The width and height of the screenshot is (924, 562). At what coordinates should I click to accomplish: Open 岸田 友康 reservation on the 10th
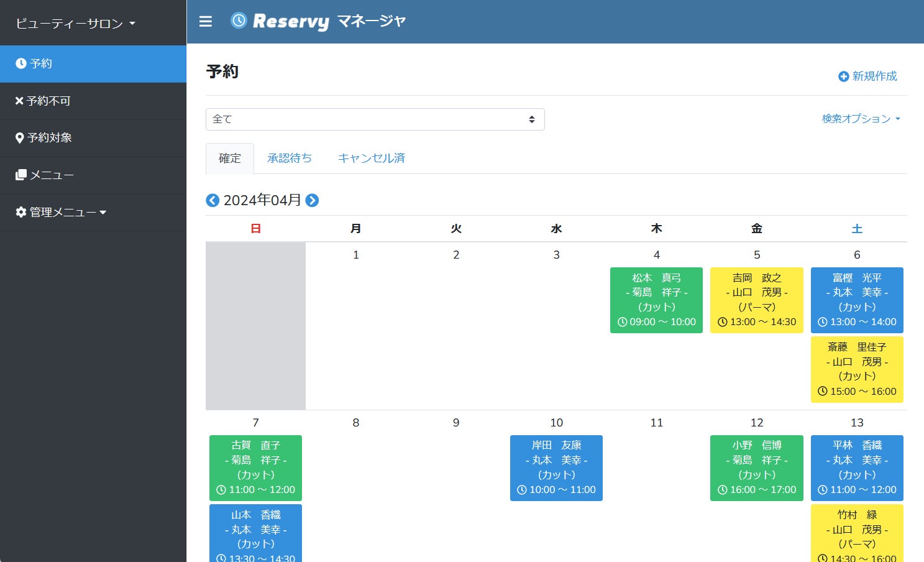coord(556,468)
